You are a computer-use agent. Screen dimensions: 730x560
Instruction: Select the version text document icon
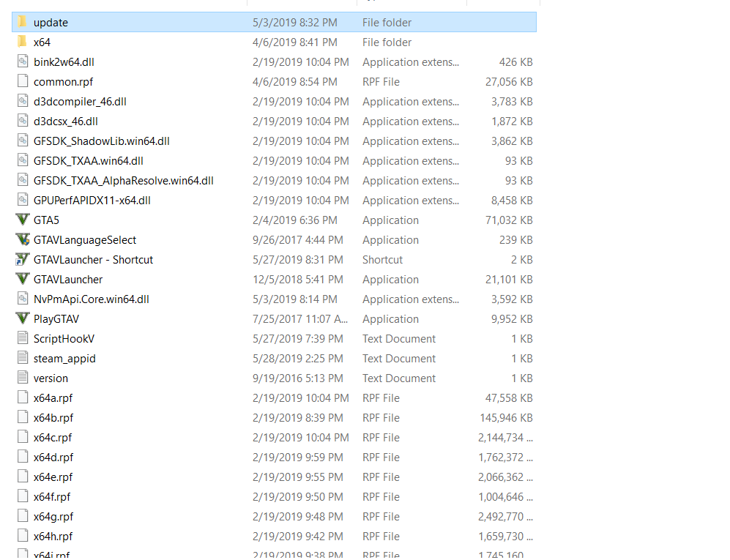point(23,378)
